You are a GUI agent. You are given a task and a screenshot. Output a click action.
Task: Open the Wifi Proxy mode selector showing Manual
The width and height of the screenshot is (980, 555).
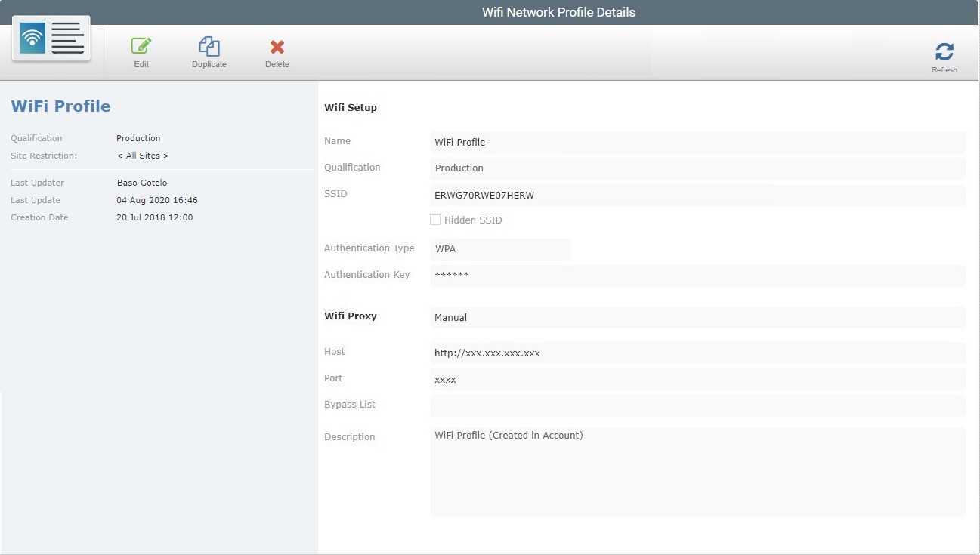(697, 317)
